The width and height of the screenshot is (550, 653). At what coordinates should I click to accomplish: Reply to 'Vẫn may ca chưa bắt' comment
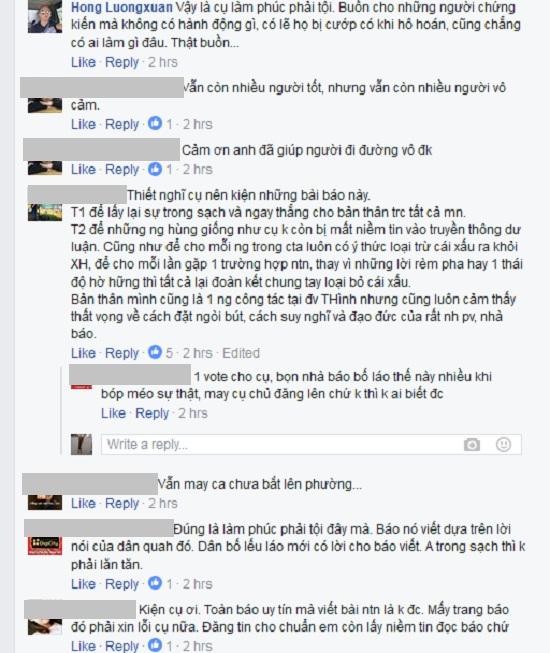click(122, 503)
